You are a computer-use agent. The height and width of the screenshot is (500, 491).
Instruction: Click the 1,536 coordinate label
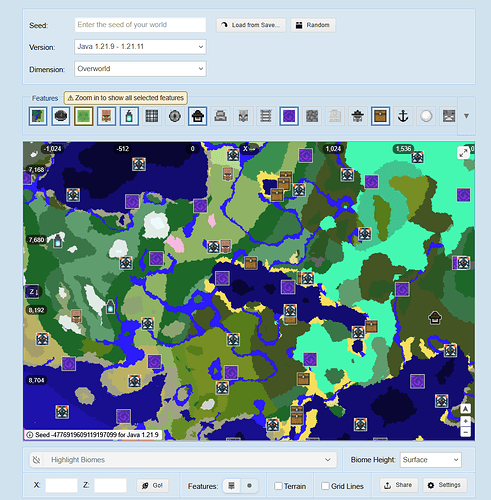click(x=403, y=149)
